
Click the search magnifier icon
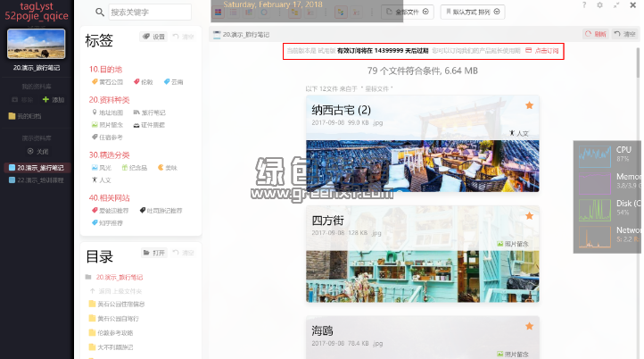(x=100, y=13)
